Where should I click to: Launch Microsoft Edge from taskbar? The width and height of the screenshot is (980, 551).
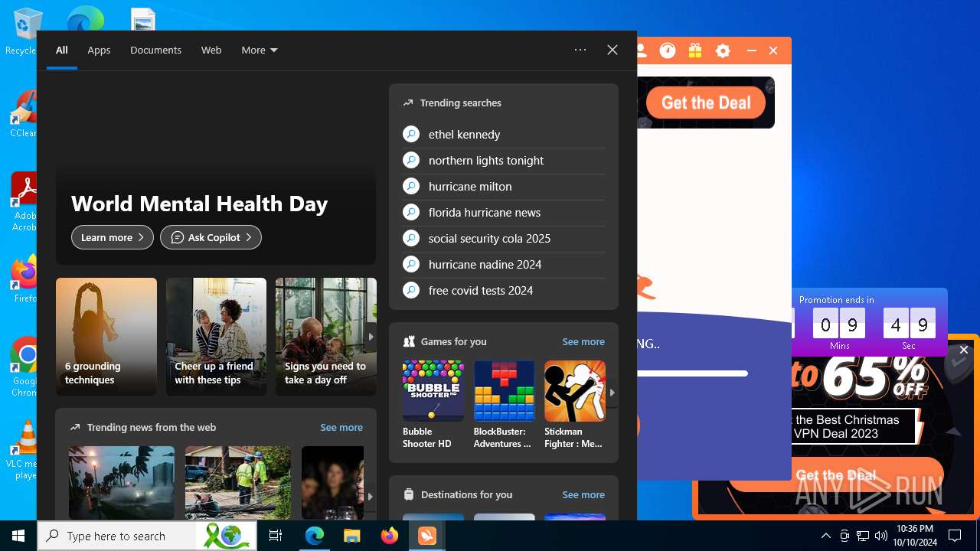[x=315, y=536]
